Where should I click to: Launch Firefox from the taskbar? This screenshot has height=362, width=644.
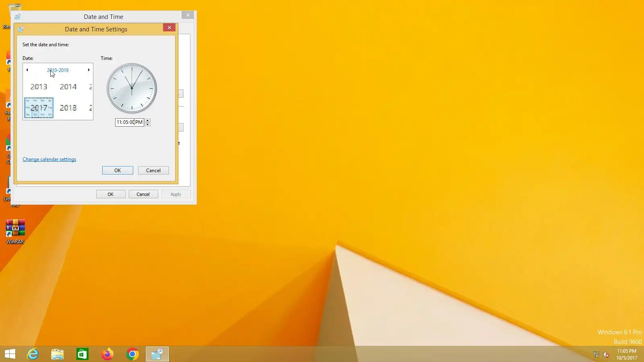[107, 354]
